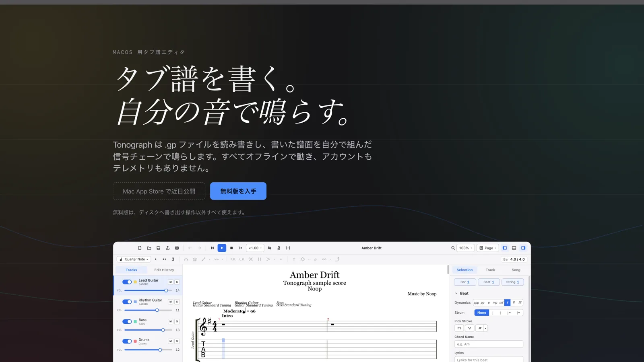This screenshot has height=362, width=644.
Task: Click the step-forward playback icon
Action: tap(241, 248)
